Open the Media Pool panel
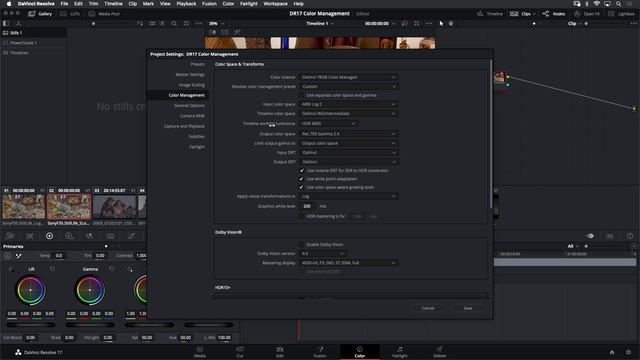This screenshot has width=640, height=360. pyautogui.click(x=104, y=13)
